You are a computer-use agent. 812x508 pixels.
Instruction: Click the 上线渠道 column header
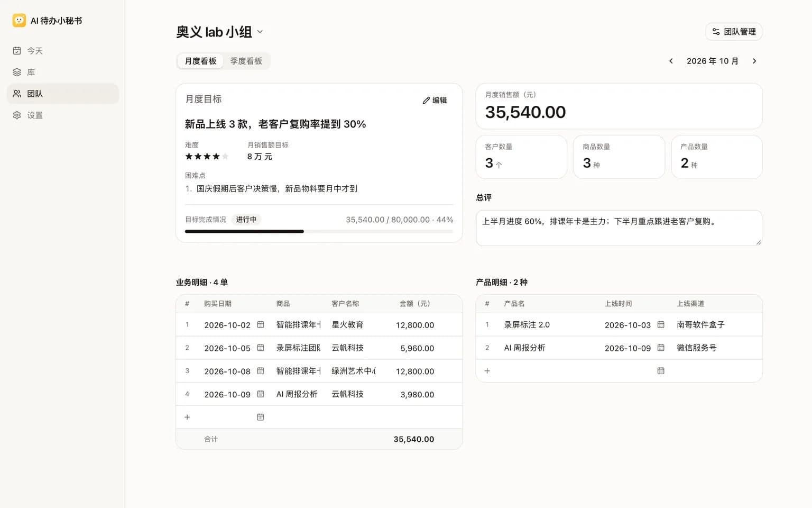[690, 304]
